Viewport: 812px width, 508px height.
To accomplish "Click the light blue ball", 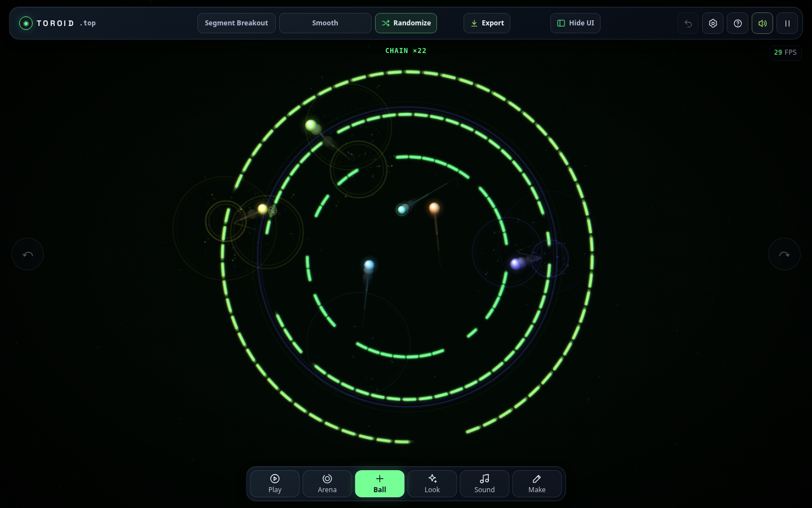I will click(x=369, y=265).
